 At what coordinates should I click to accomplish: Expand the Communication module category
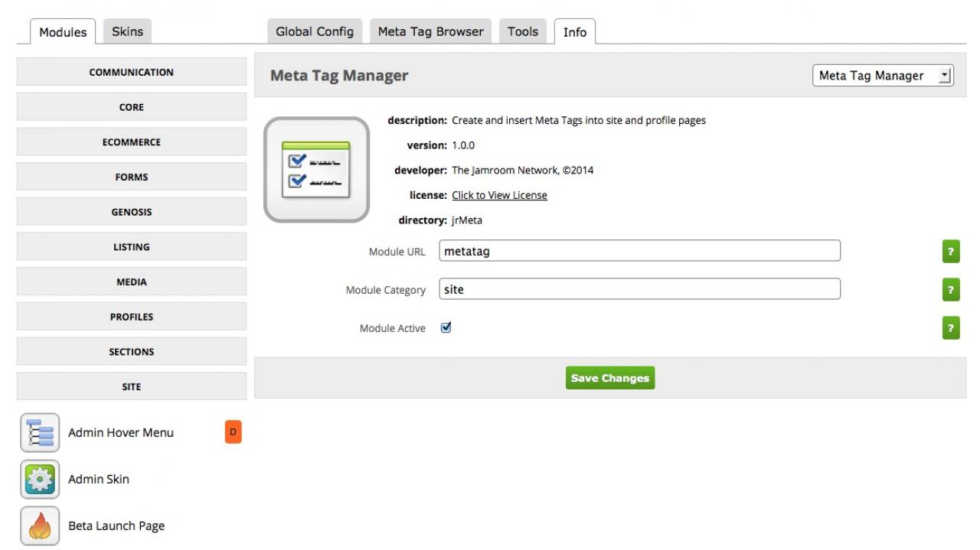132,73
